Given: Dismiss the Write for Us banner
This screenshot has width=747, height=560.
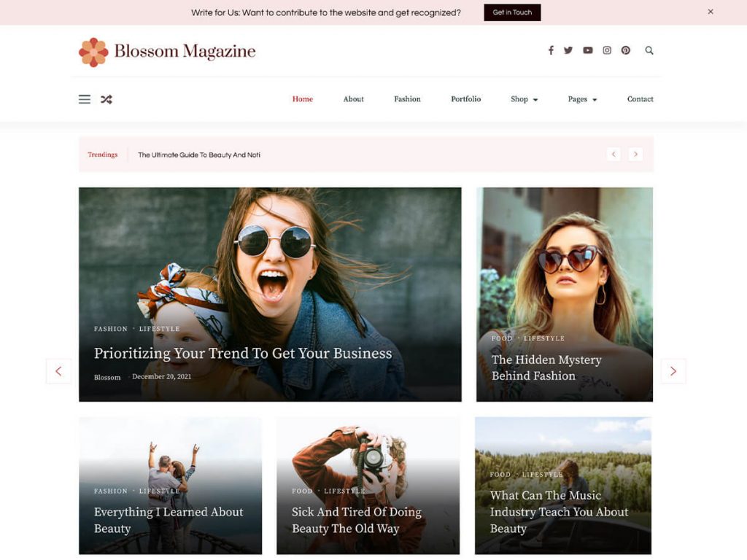Looking at the screenshot, I should pos(710,11).
